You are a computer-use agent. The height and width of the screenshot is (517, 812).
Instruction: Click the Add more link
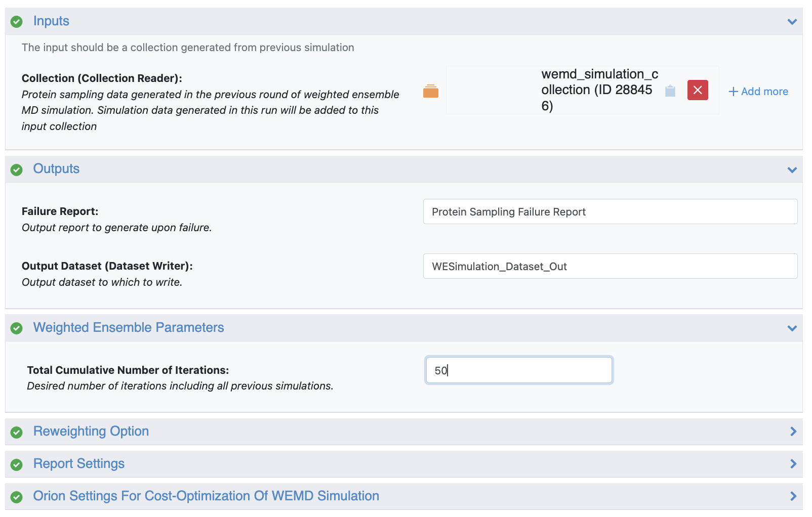(758, 92)
